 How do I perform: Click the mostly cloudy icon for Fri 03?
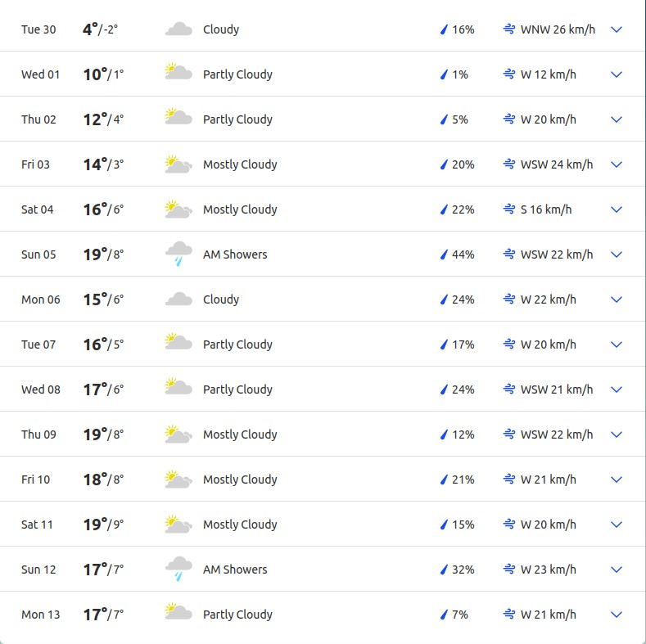tap(178, 164)
